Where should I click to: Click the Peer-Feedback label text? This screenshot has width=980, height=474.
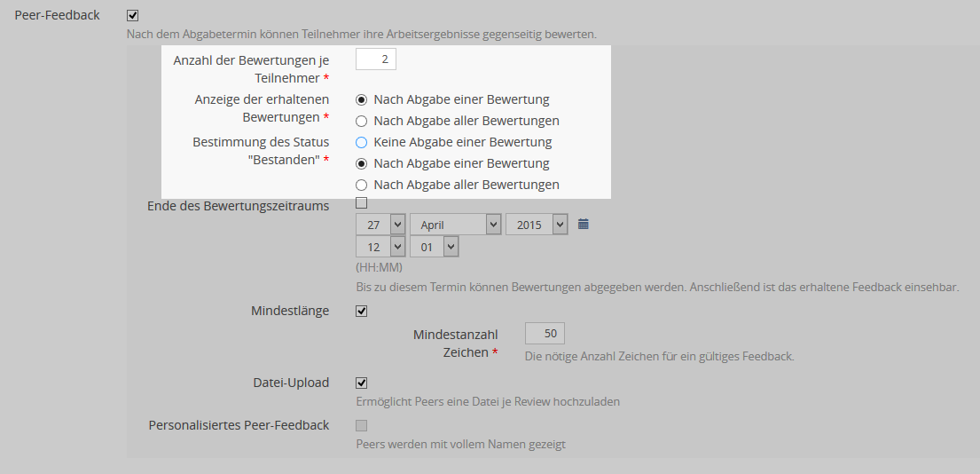(58, 15)
